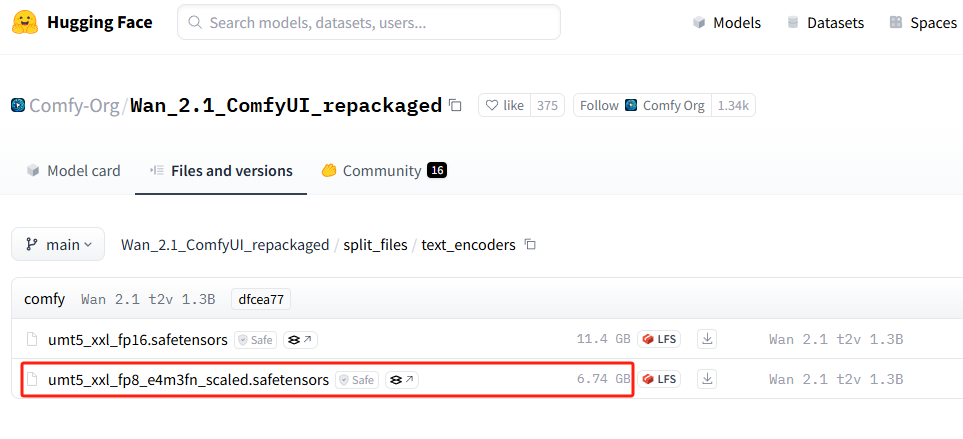Viewport: 963px width, 439px height.
Task: Download the umt5_xxl_fp16.safetensors file
Action: [708, 339]
